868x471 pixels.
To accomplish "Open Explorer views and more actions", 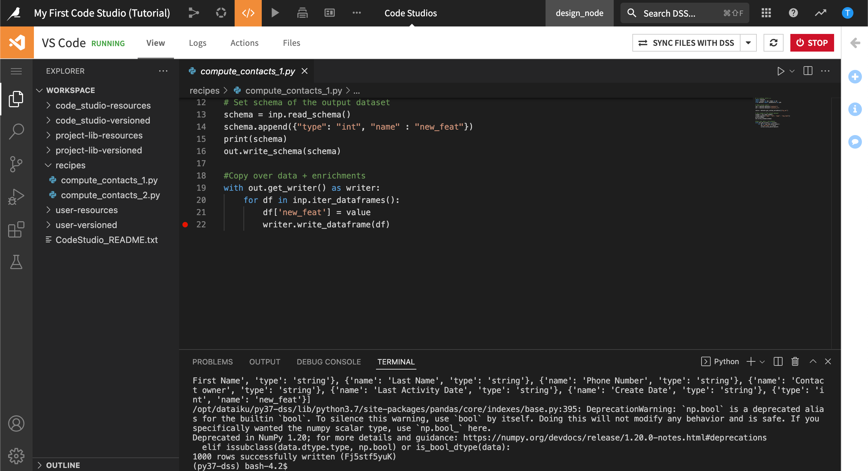I will click(x=163, y=71).
